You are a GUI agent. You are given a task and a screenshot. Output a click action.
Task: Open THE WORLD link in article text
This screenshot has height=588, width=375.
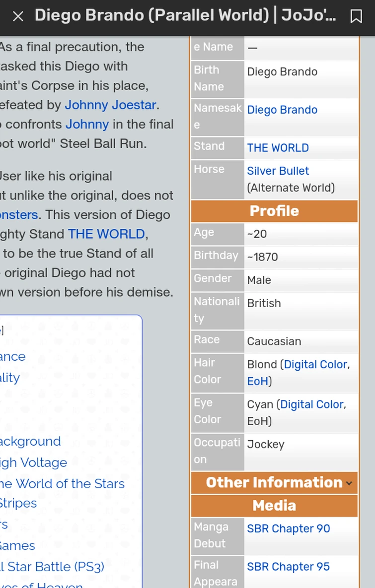tap(106, 234)
